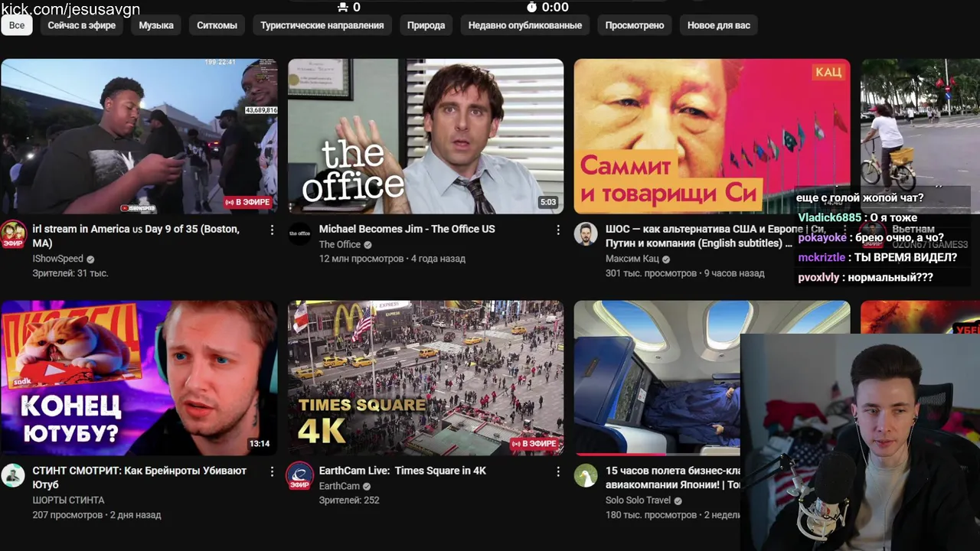Click verified badge next to Solo Solo Travel
The height and width of the screenshot is (551, 980).
678,501
